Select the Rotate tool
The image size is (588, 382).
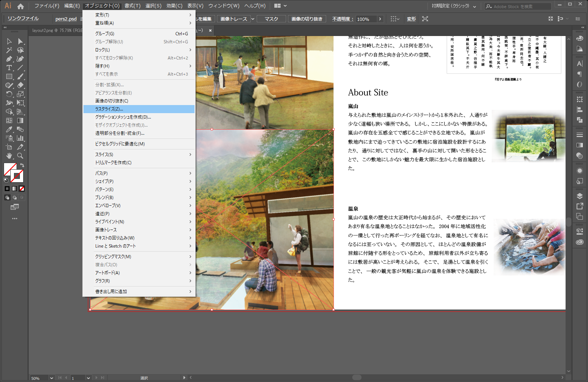[9, 94]
